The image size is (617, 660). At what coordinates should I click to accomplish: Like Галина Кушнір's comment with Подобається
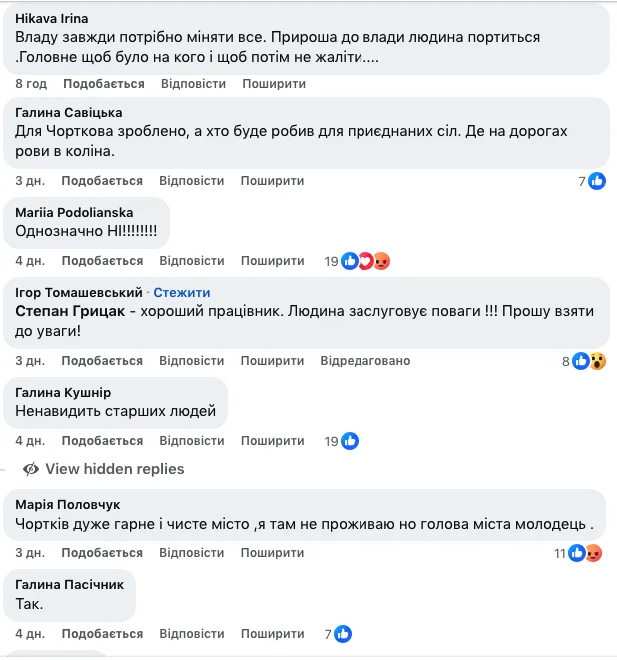coord(102,441)
